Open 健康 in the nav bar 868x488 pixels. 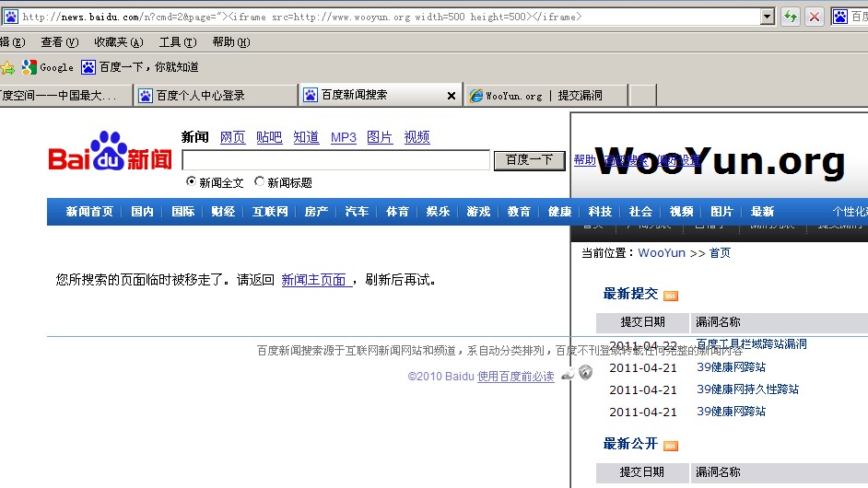pyautogui.click(x=559, y=212)
